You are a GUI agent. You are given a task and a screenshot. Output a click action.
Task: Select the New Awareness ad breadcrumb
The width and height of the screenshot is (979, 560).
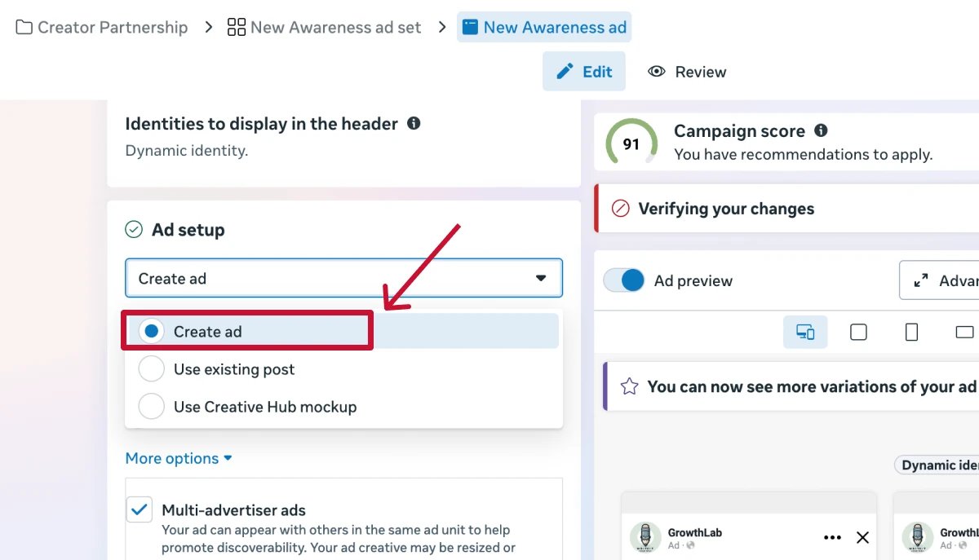pos(544,27)
